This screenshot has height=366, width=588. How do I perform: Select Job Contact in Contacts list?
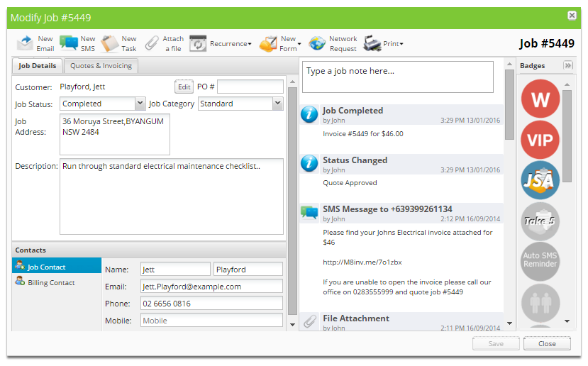pos(57,265)
